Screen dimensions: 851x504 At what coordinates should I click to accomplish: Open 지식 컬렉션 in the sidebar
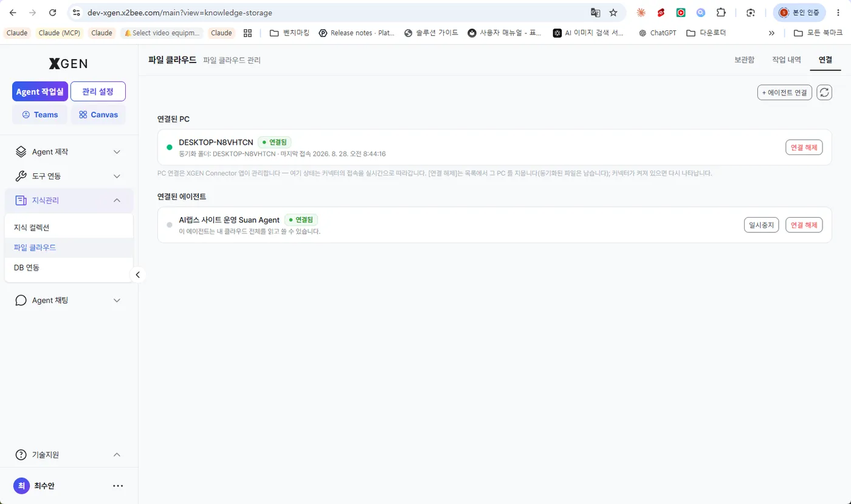click(x=69, y=227)
